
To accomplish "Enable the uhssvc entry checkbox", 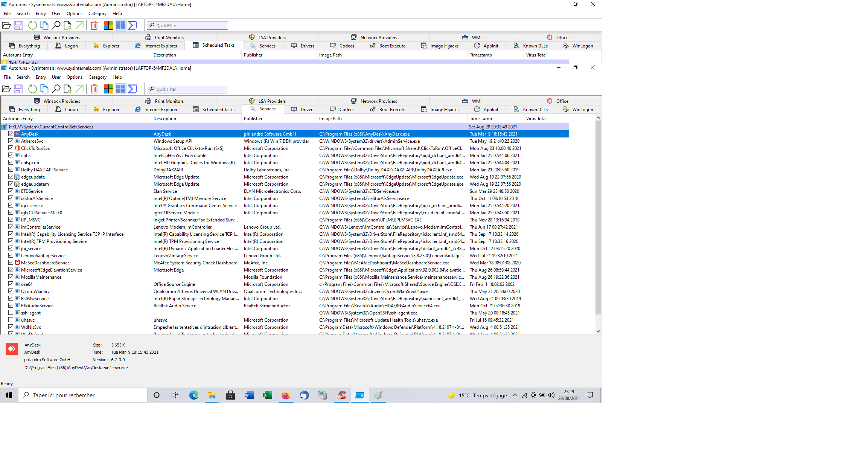I will (x=11, y=320).
